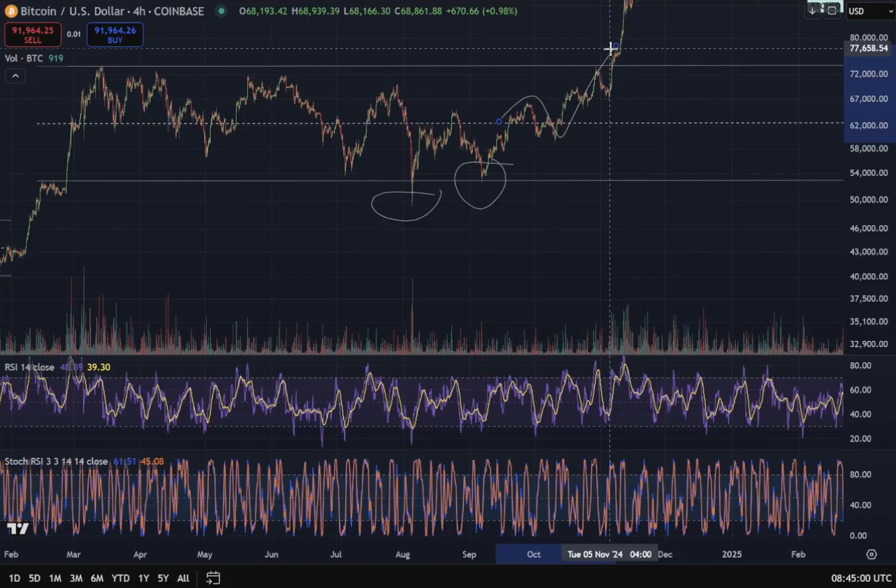Open the Go to date calendar icon
Screen dimensions: 896x588
213,578
